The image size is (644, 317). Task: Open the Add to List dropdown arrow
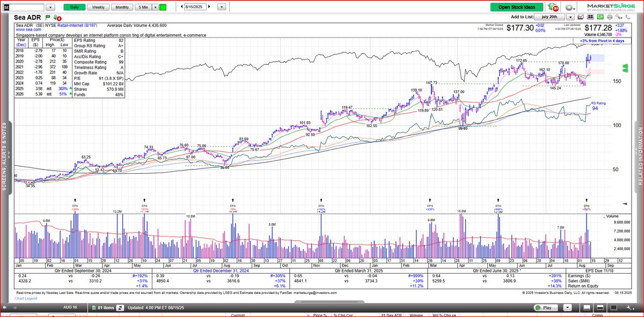pyautogui.click(x=570, y=17)
